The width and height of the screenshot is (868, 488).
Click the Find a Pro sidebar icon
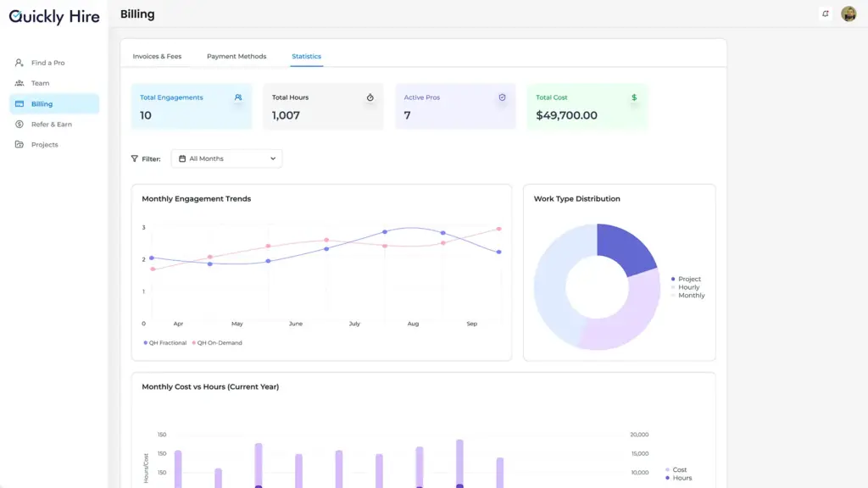click(19, 63)
